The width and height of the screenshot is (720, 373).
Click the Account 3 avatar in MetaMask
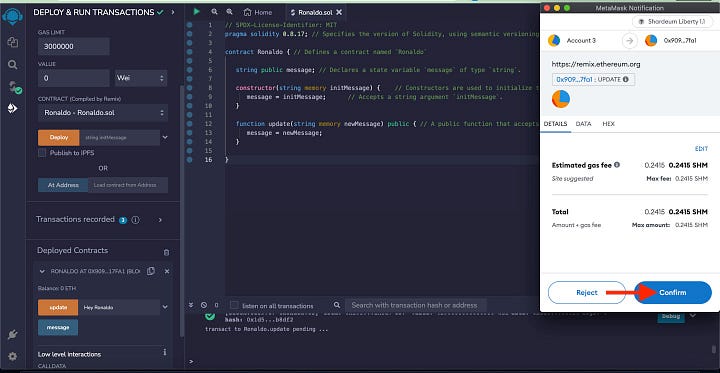click(x=554, y=40)
